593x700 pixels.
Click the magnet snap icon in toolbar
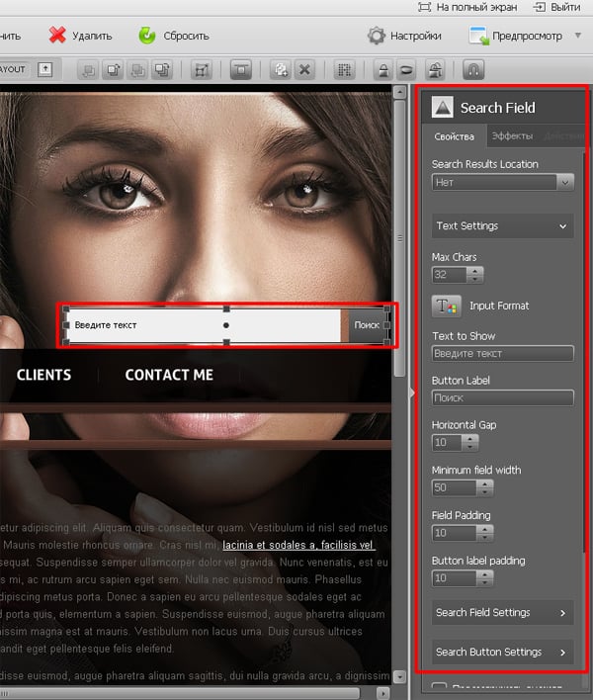[474, 70]
